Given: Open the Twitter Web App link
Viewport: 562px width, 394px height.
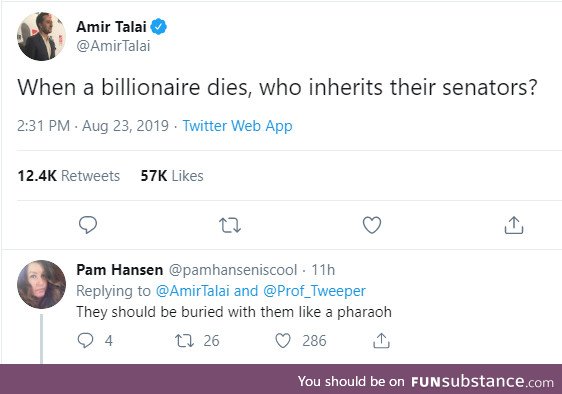Looking at the screenshot, I should [238, 126].
